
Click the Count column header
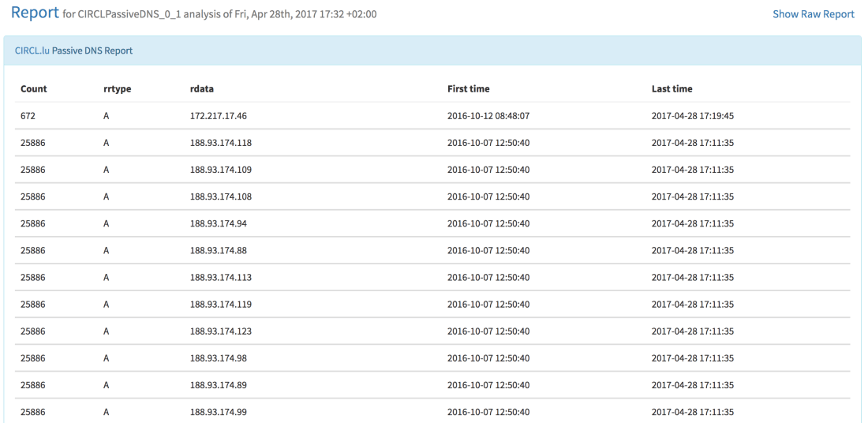[34, 89]
